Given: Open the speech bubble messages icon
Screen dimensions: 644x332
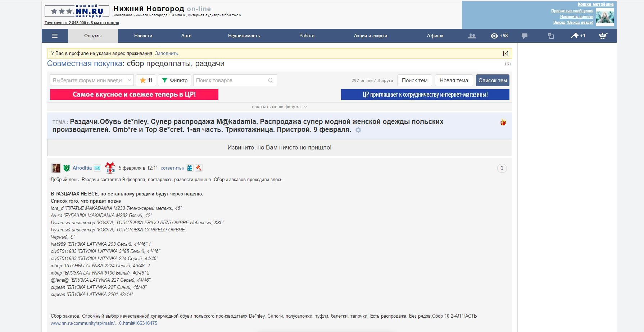Looking at the screenshot, I should (x=525, y=36).
